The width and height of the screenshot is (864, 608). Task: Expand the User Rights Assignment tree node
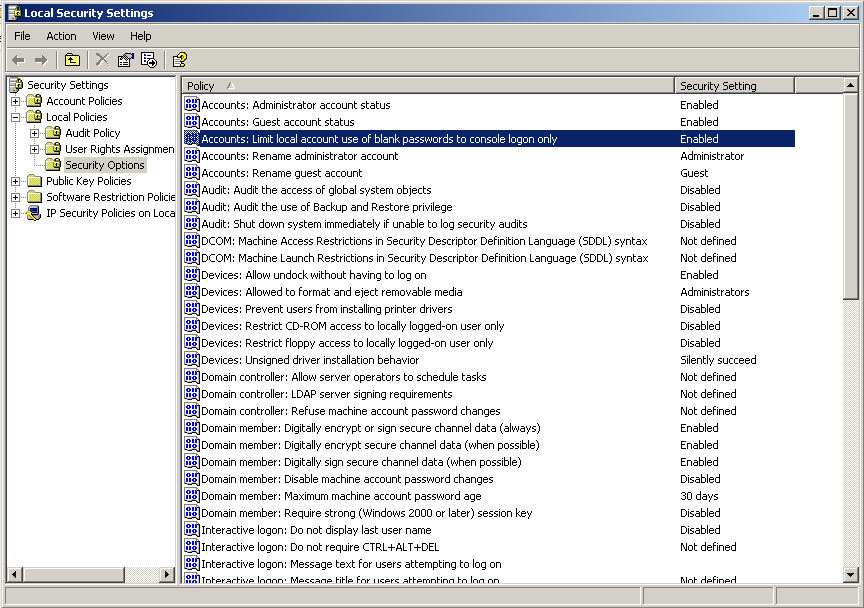35,149
